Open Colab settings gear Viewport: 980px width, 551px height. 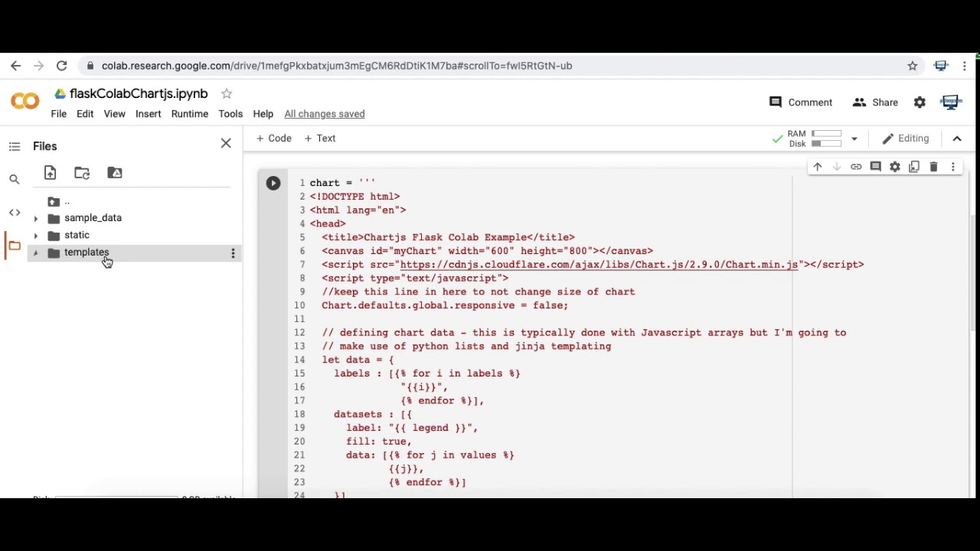coord(920,102)
